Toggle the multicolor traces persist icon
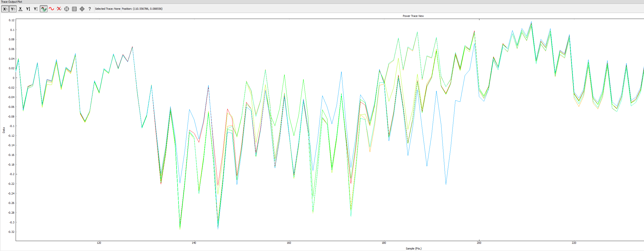Screen dimensions: 644x251 pos(44,9)
